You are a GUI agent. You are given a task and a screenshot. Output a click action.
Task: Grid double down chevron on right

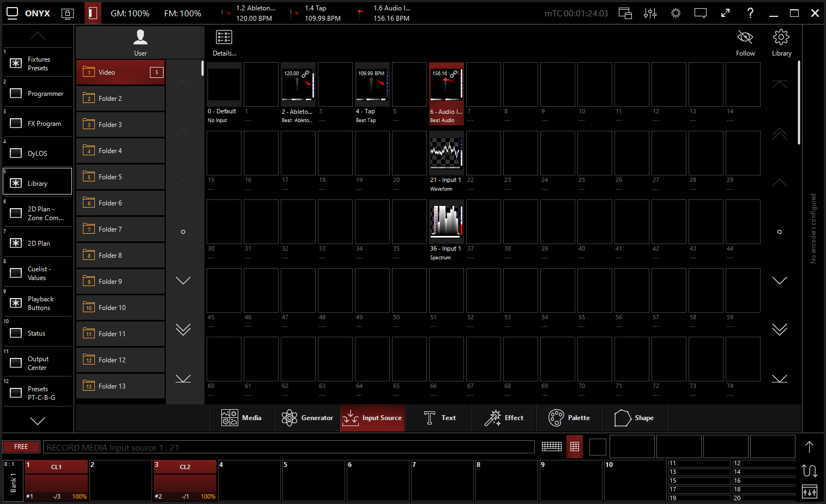[780, 329]
